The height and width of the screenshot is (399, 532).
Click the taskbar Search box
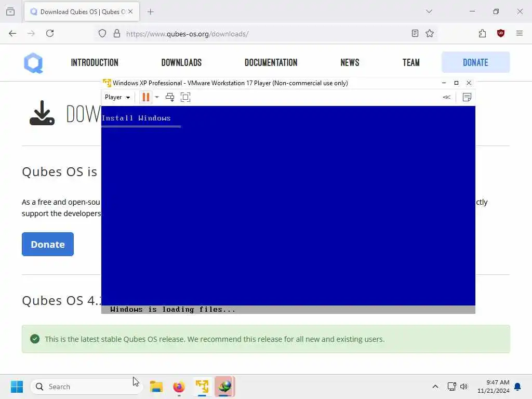[87, 387]
